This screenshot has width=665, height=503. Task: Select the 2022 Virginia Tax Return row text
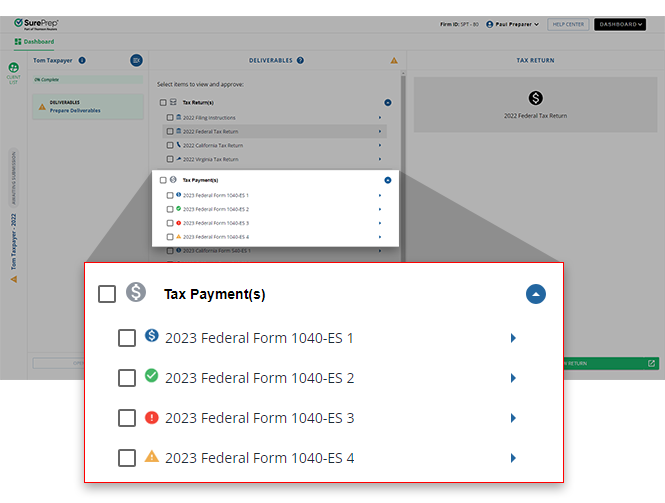[210, 159]
